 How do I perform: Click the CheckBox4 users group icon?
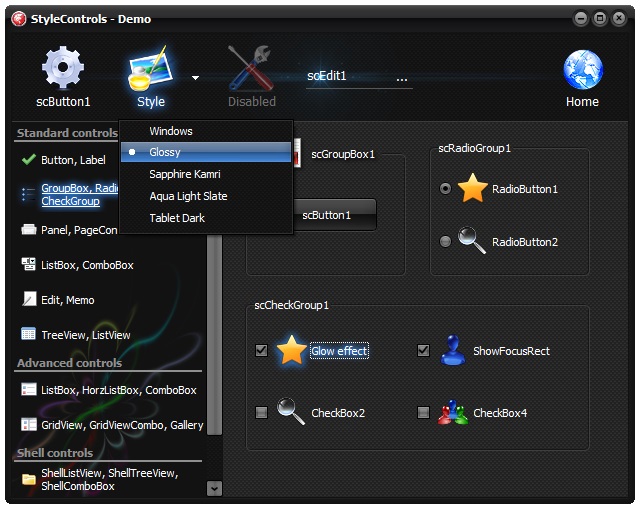click(453, 412)
